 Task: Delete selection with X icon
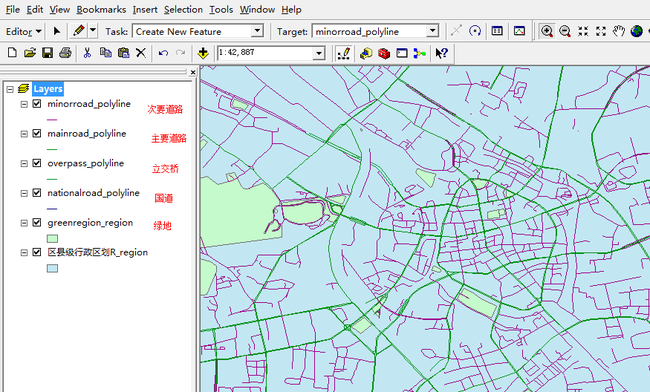point(141,53)
